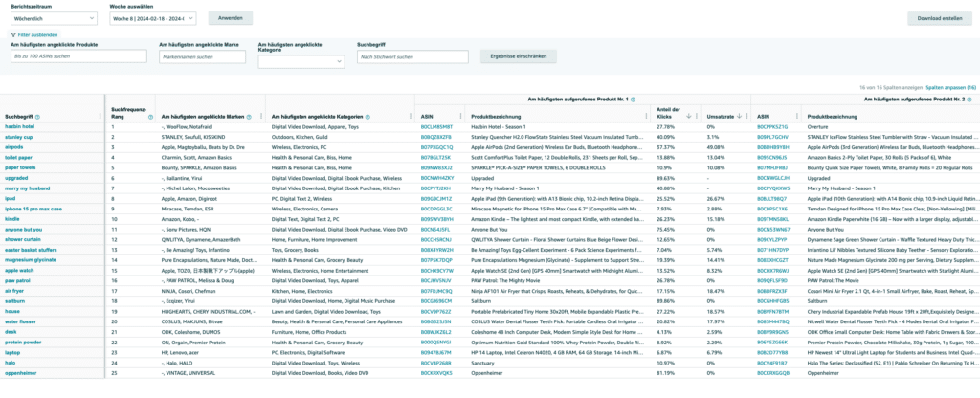Open help icon for Produkt Nr. 2 group header
Screen dimensions: 980x398
pos(969,99)
